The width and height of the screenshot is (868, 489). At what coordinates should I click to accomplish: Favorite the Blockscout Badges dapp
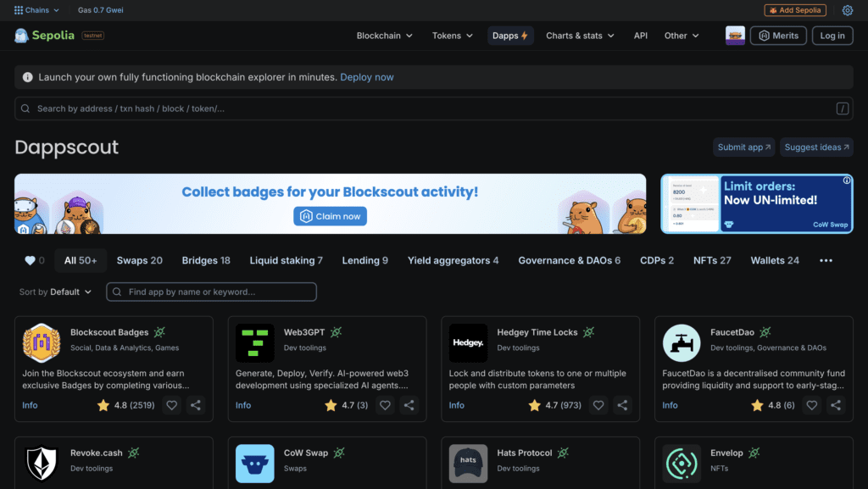point(171,405)
